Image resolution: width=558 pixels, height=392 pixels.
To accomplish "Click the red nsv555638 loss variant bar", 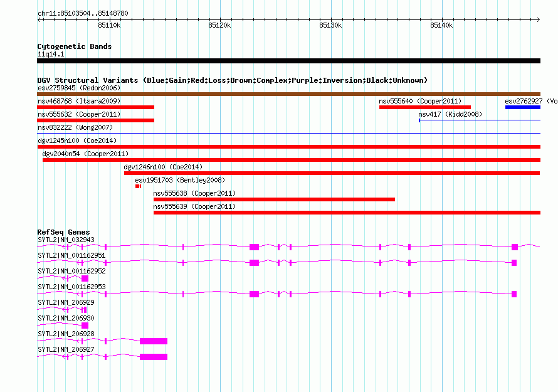I will 274,199.
